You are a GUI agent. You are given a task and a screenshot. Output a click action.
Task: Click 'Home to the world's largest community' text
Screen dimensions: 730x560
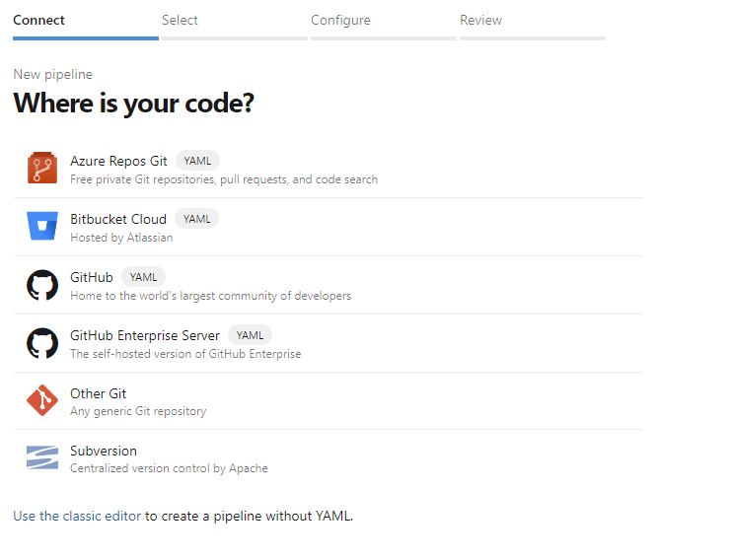pos(211,296)
